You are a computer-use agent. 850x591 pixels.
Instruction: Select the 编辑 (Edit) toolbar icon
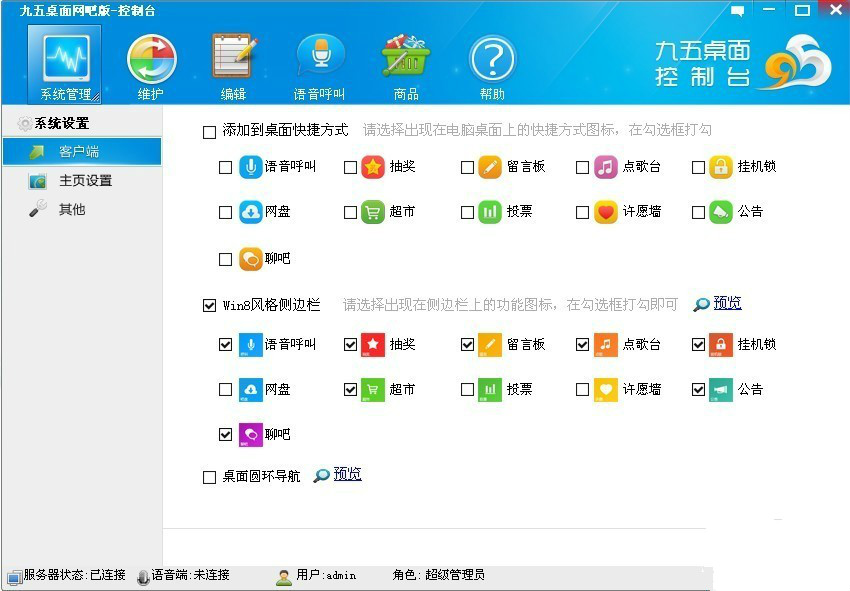[x=232, y=60]
